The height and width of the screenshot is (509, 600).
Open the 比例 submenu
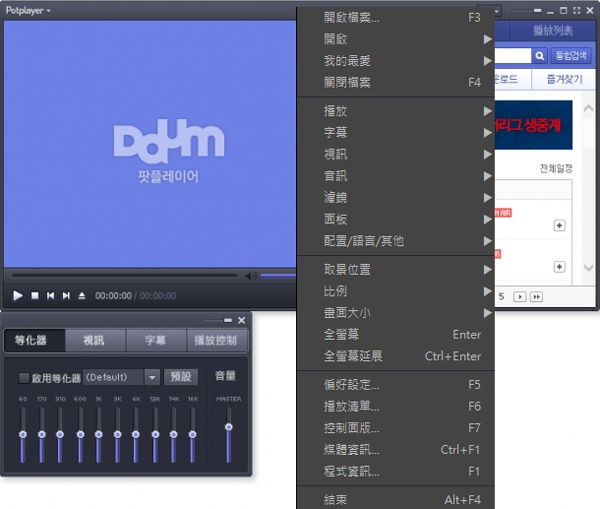[x=396, y=291]
